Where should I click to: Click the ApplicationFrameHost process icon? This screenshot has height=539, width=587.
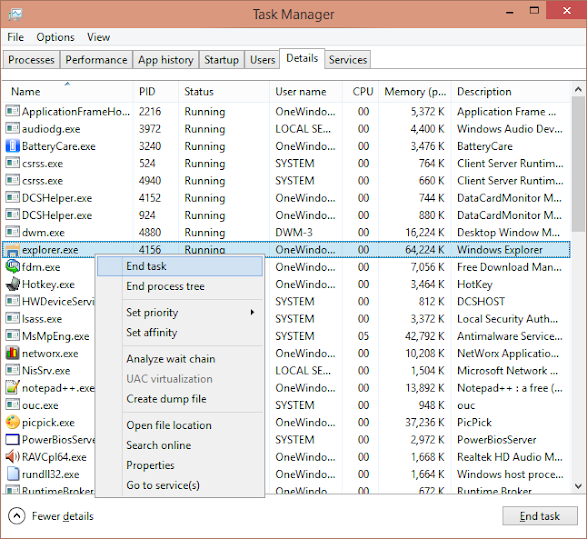click(12, 111)
